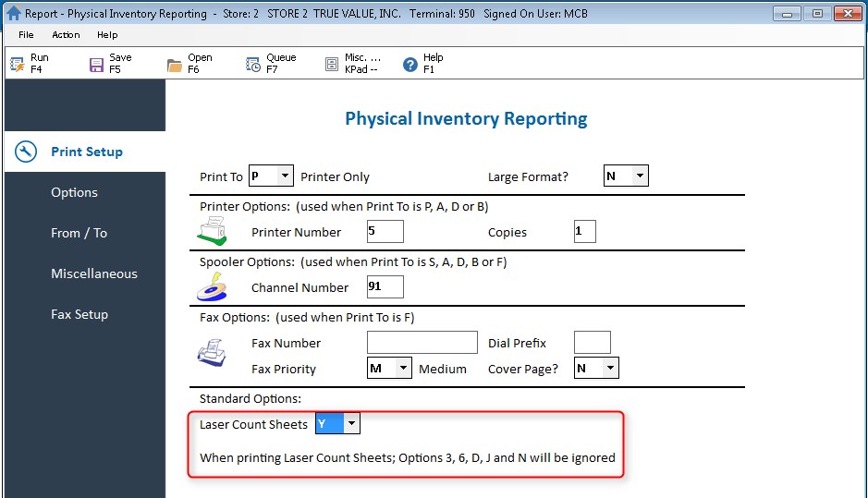Expand the Print To dropdown
The width and height of the screenshot is (868, 498).
pos(284,176)
